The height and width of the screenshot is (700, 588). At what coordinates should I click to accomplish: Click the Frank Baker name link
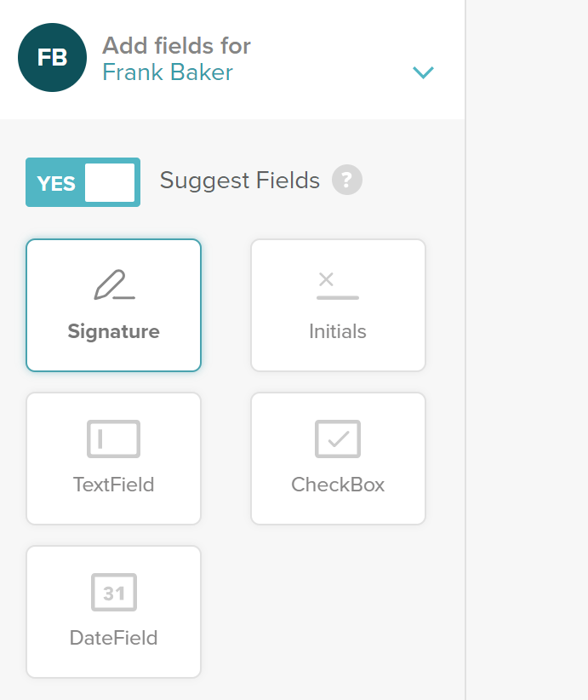click(x=167, y=72)
